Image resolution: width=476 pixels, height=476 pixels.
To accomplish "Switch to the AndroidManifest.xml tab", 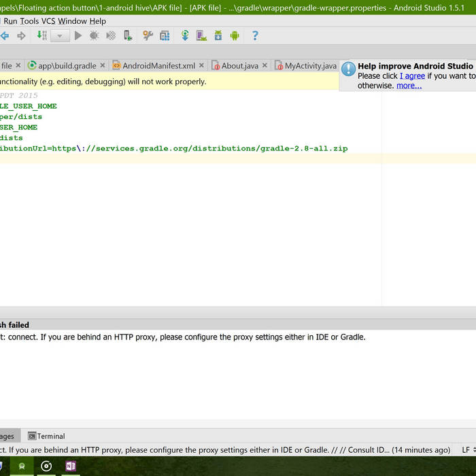I will pos(158,65).
